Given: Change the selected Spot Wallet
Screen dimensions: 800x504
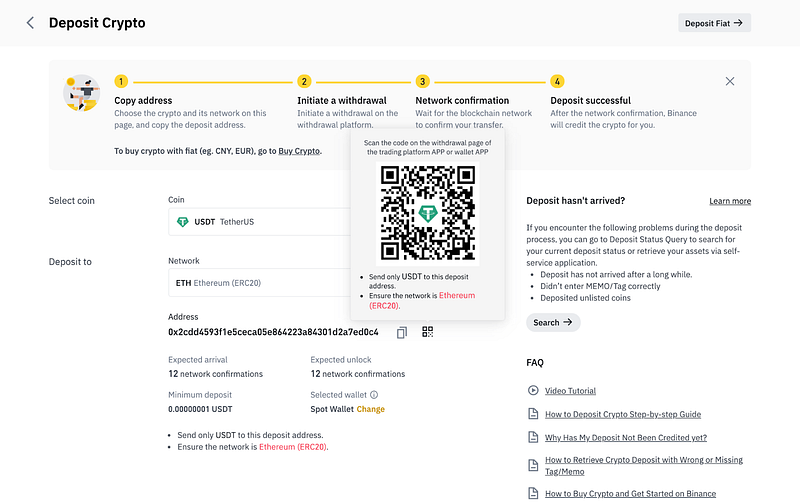Looking at the screenshot, I should [x=370, y=409].
